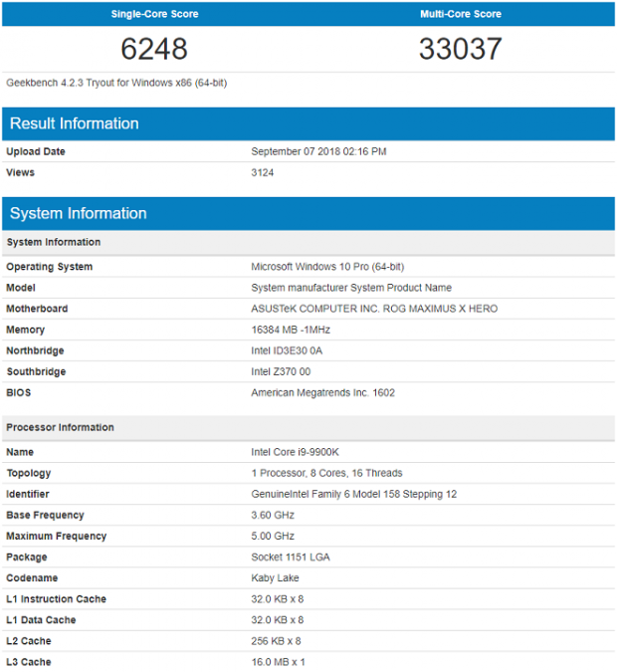Select the Codename Kaby Lake value
This screenshot has height=672, width=617.
point(275,577)
